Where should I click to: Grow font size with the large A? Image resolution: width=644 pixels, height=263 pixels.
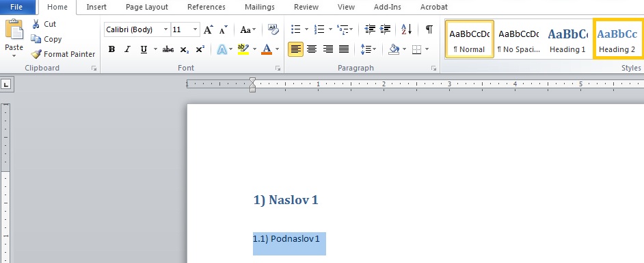click(x=209, y=29)
